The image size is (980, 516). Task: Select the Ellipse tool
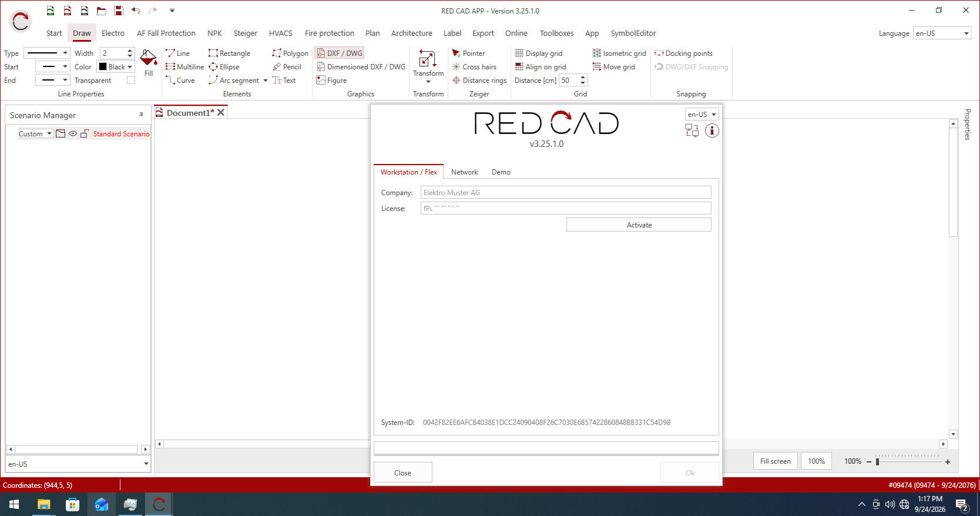point(224,66)
